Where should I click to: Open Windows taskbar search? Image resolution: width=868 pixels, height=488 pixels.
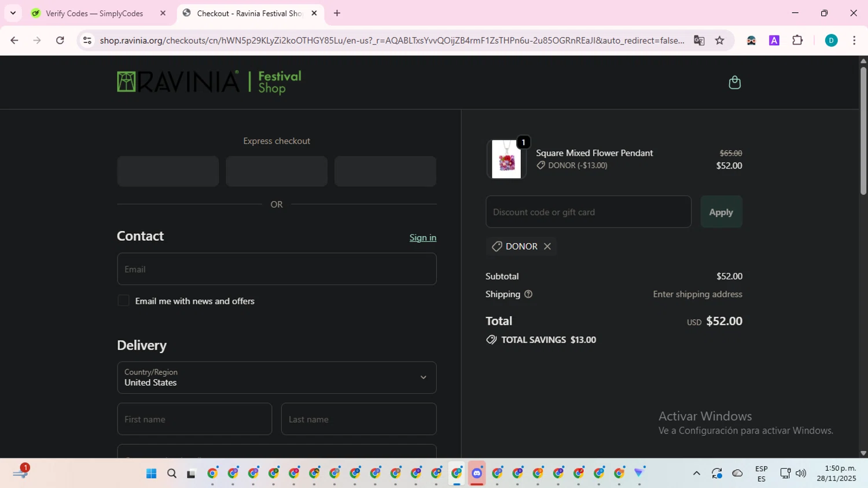point(172,474)
